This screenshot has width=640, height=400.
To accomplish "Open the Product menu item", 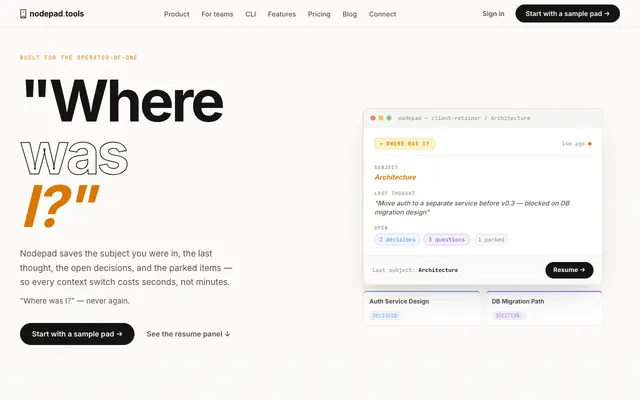I will click(177, 14).
